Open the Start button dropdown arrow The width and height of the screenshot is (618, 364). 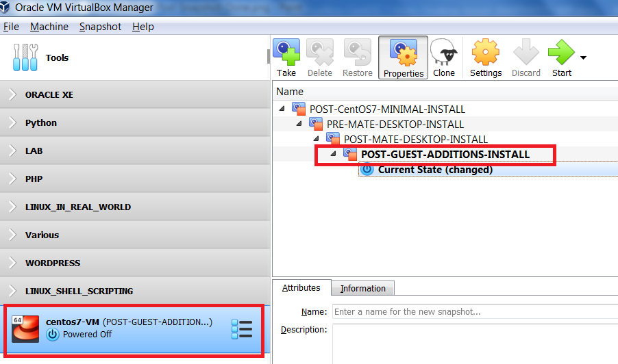tap(583, 57)
